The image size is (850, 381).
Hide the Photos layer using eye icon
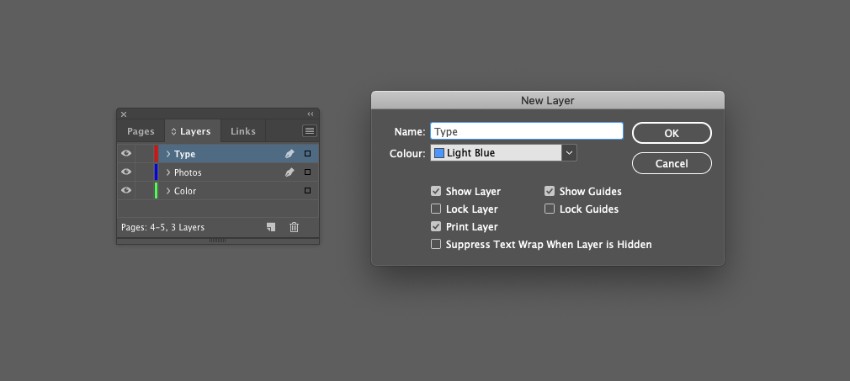pyautogui.click(x=126, y=172)
